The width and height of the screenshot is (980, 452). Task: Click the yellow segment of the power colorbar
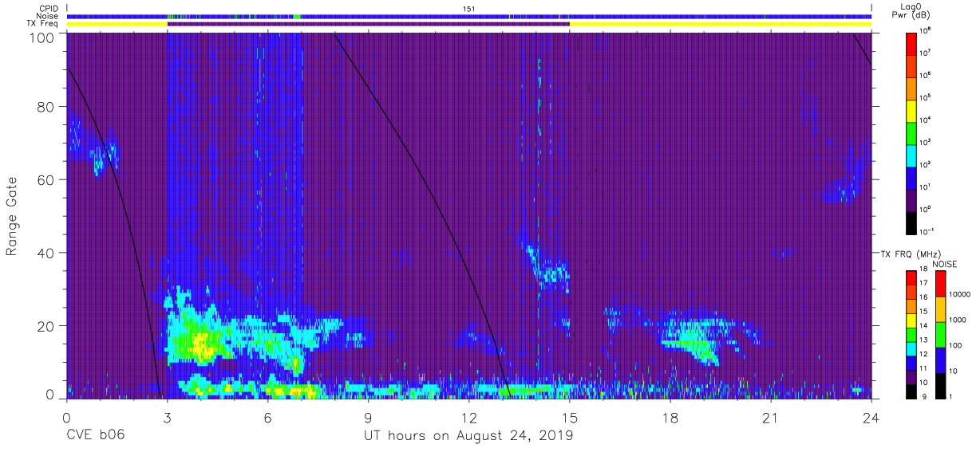click(x=912, y=110)
